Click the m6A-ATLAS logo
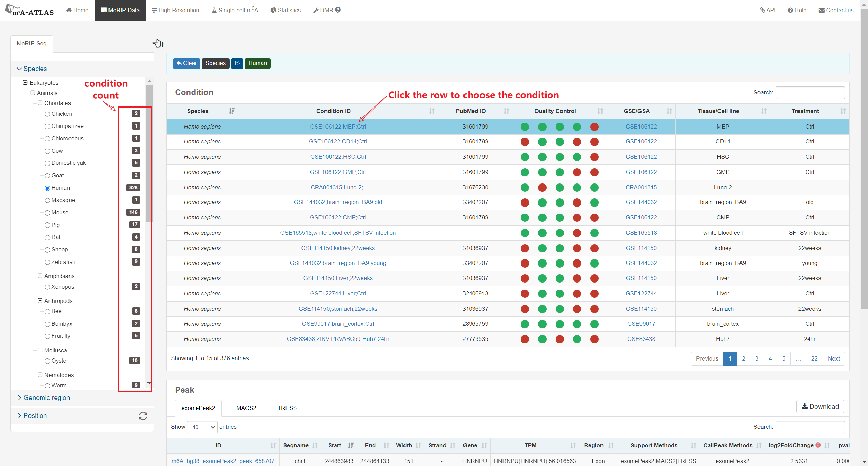This screenshot has height=466, width=868. click(x=29, y=10)
